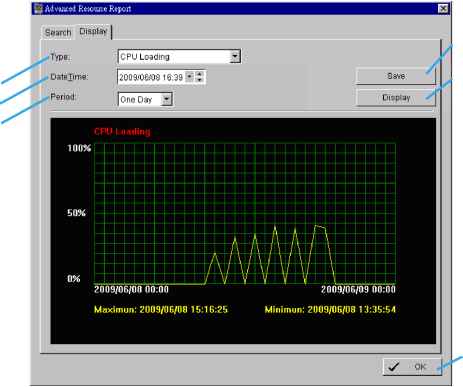This screenshot has width=463, height=387.
Task: Click the DateTime field showing 2009/06/08 16:39
Action: 161,77
